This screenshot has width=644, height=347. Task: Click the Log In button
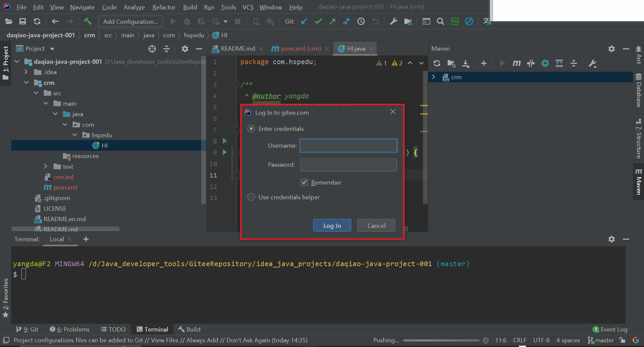point(332,226)
